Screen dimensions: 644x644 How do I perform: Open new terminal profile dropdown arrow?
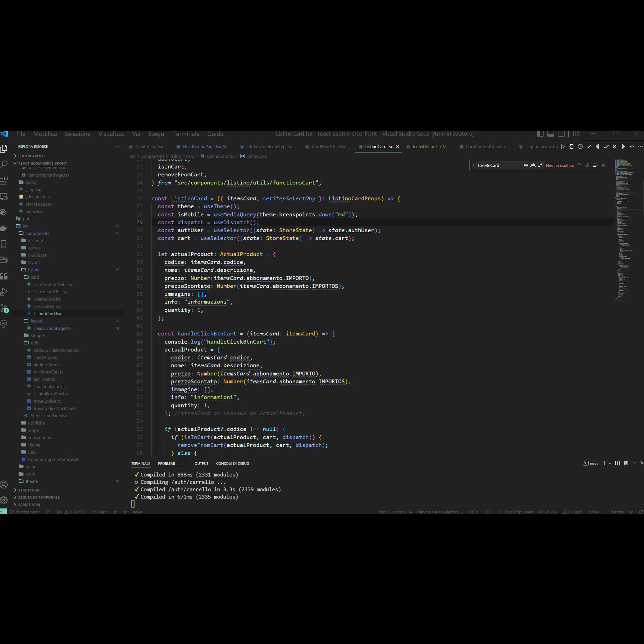coord(610,463)
